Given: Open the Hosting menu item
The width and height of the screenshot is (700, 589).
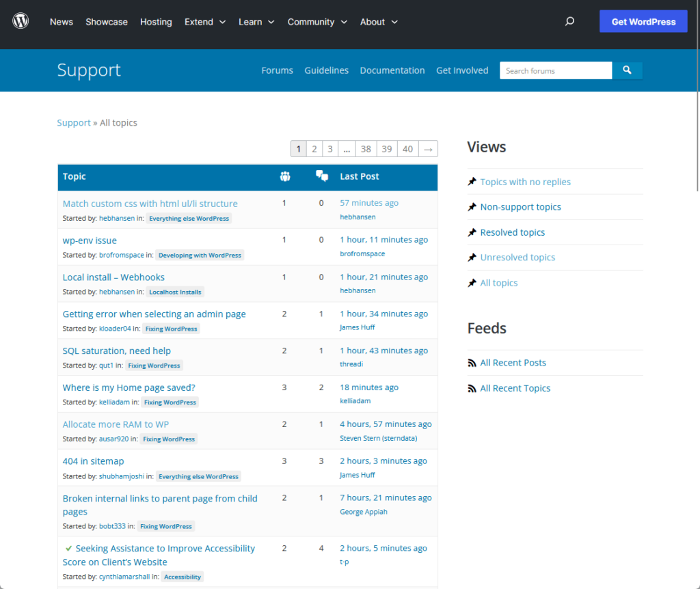Looking at the screenshot, I should (x=156, y=22).
